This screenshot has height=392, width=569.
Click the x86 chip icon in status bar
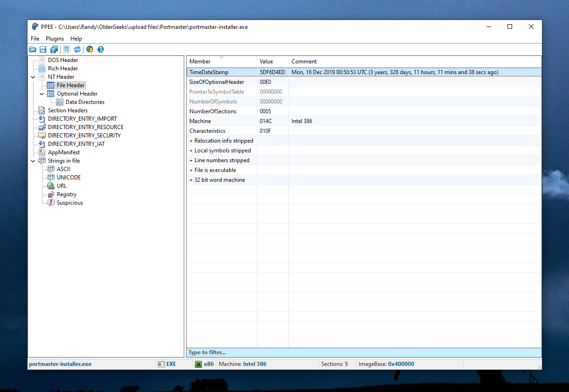click(x=198, y=364)
